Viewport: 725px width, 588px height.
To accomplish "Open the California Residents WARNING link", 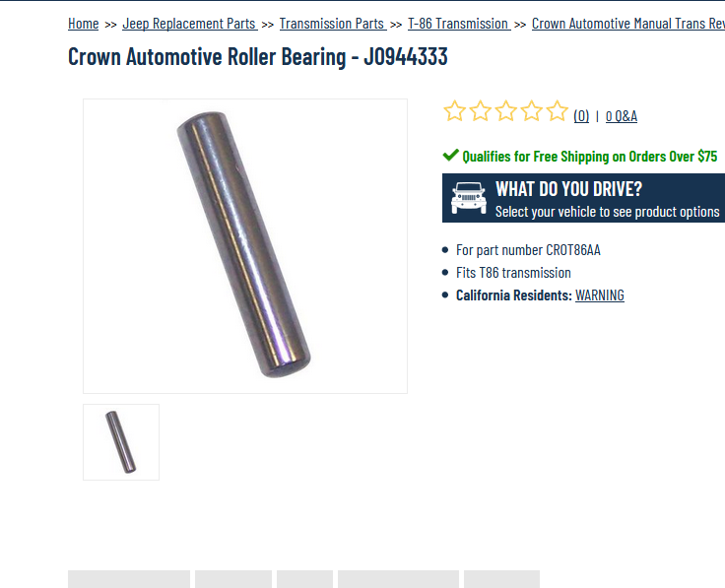I will pyautogui.click(x=600, y=294).
